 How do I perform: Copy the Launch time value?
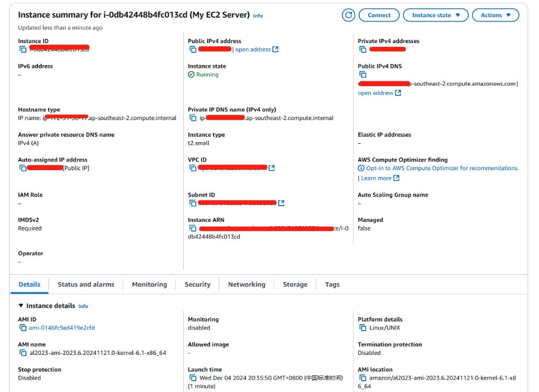tap(192, 378)
